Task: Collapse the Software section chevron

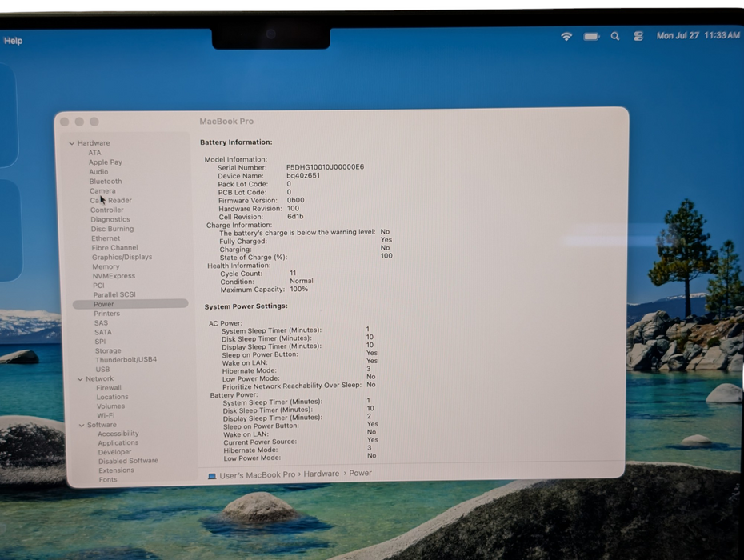Action: (82, 426)
